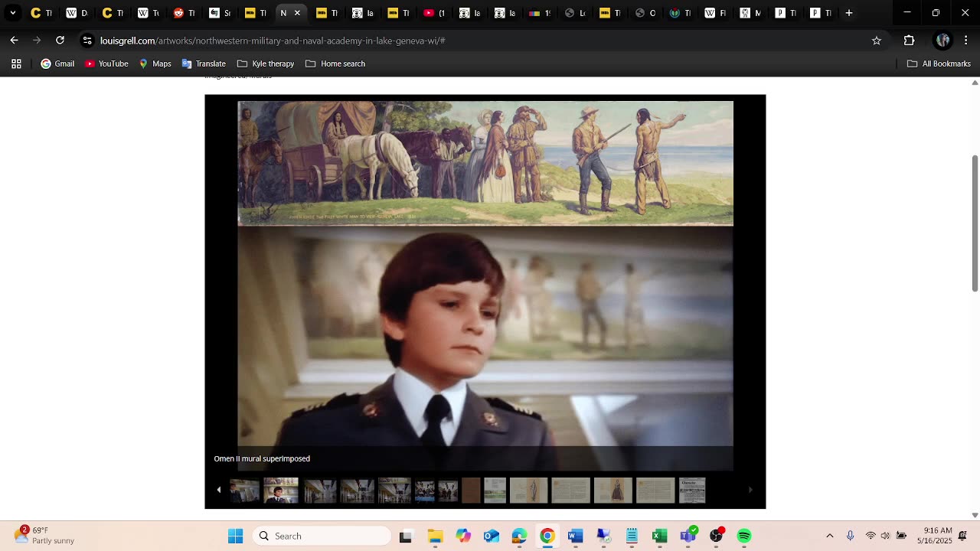Select the plain brown gallery thumbnail
The width and height of the screenshot is (980, 551).
point(471,491)
